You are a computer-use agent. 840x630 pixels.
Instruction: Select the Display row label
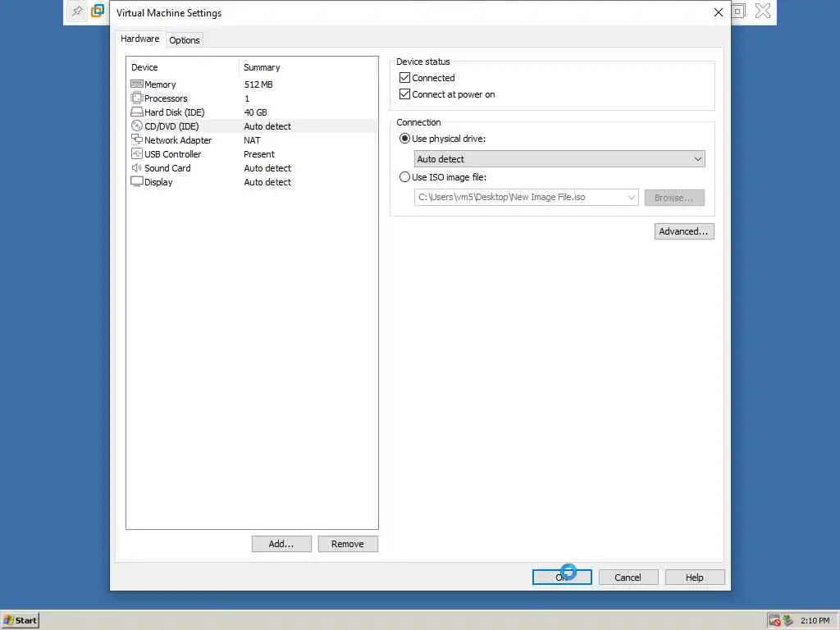[x=158, y=181]
